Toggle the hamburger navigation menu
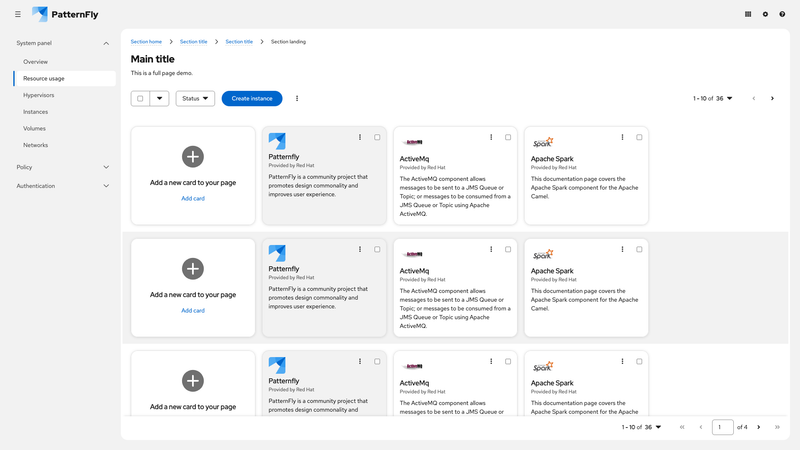800x450 pixels. [18, 14]
